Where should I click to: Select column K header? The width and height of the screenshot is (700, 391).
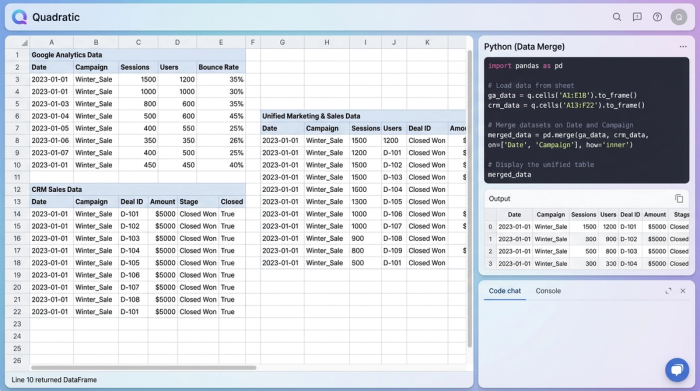[x=427, y=42]
